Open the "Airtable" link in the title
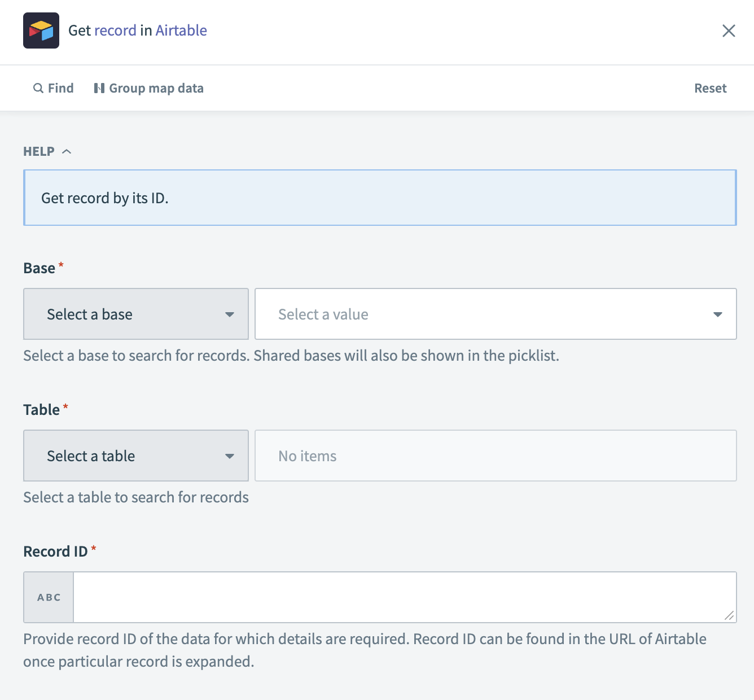The width and height of the screenshot is (754, 700). coord(181,30)
